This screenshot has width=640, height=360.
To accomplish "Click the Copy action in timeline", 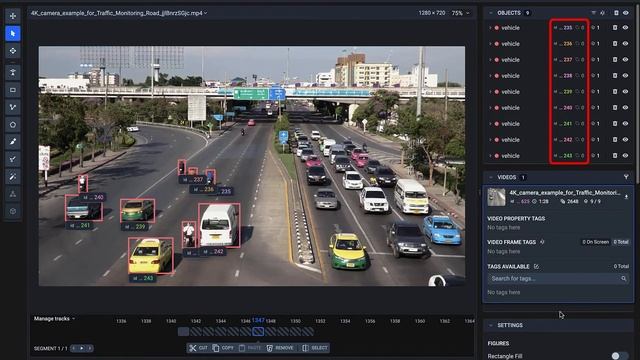I will click(223, 348).
